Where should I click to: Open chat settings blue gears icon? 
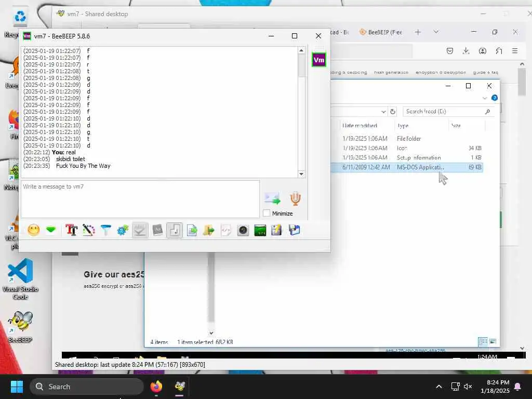[123, 230]
